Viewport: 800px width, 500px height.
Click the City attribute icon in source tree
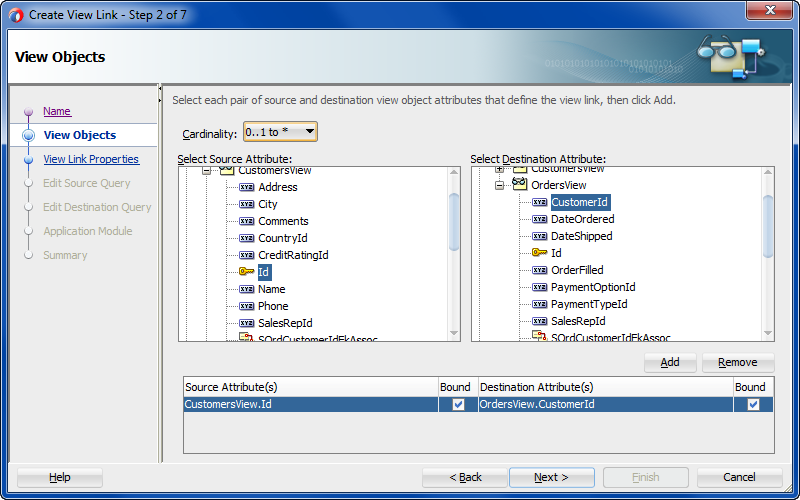(246, 204)
